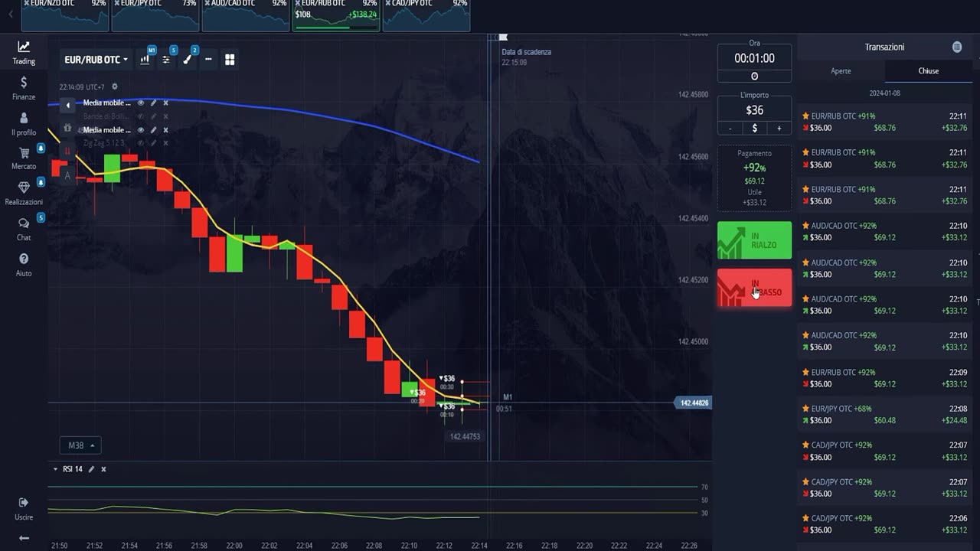Click the IN RIBASSO sell button
Screen dimensions: 980x551
pyautogui.click(x=754, y=288)
